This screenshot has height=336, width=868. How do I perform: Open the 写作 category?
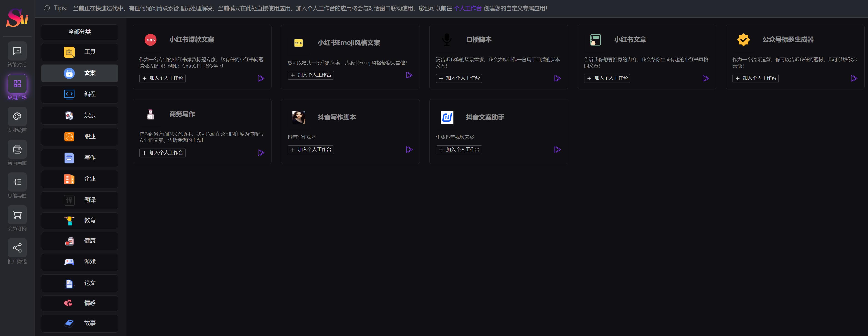pos(80,158)
